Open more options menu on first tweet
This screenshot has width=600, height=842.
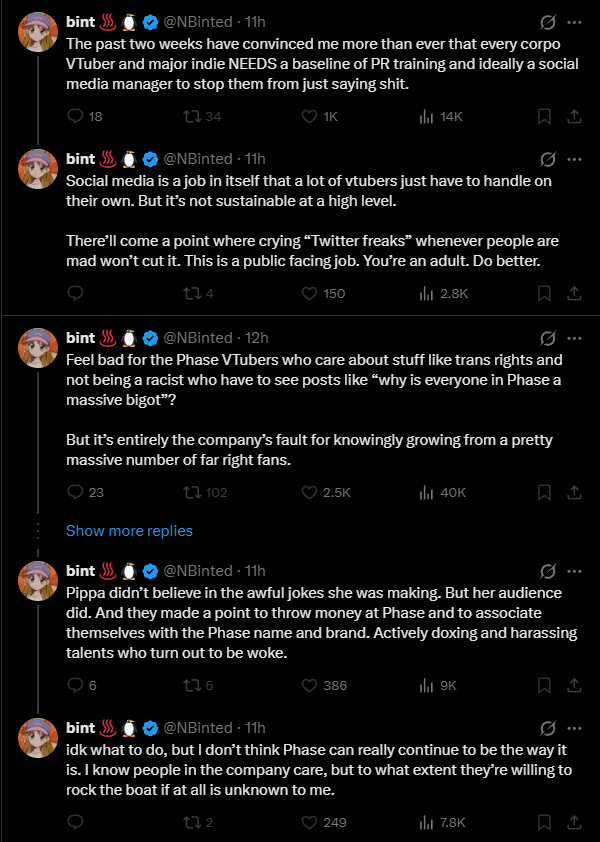(574, 23)
